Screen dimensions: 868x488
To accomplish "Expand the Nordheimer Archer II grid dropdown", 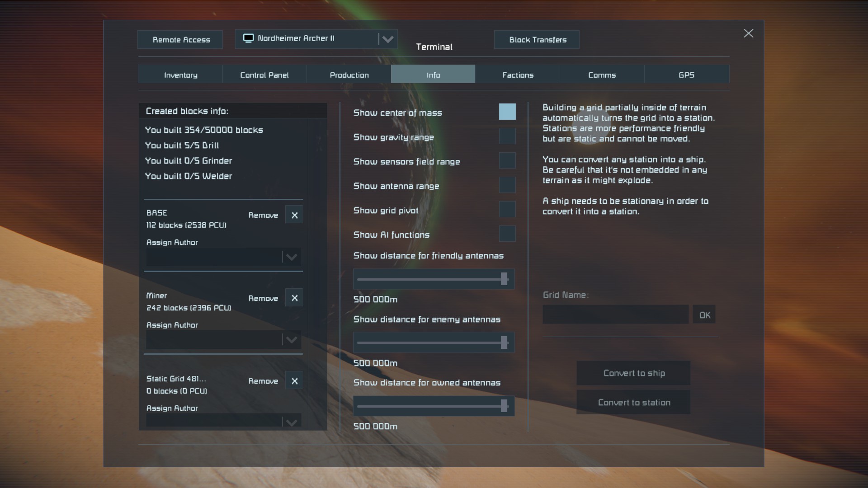I will point(387,39).
